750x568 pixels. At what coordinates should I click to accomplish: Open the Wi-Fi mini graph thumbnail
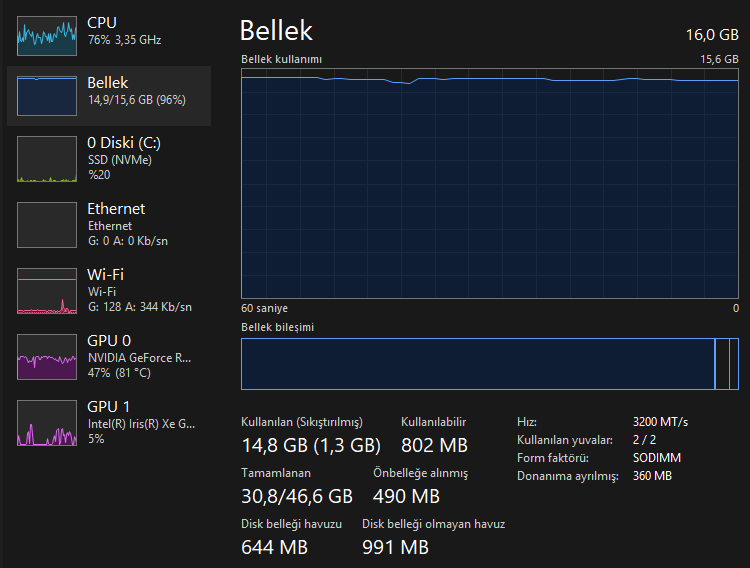[47, 291]
